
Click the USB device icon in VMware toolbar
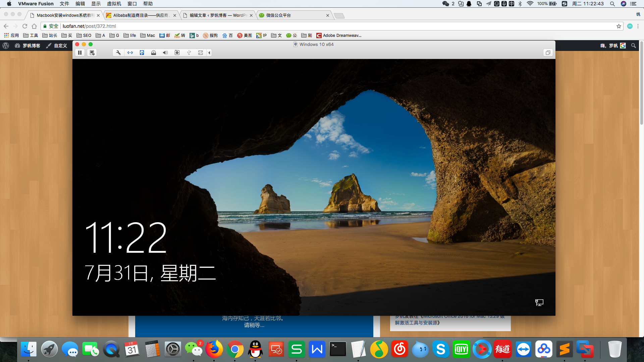[189, 53]
